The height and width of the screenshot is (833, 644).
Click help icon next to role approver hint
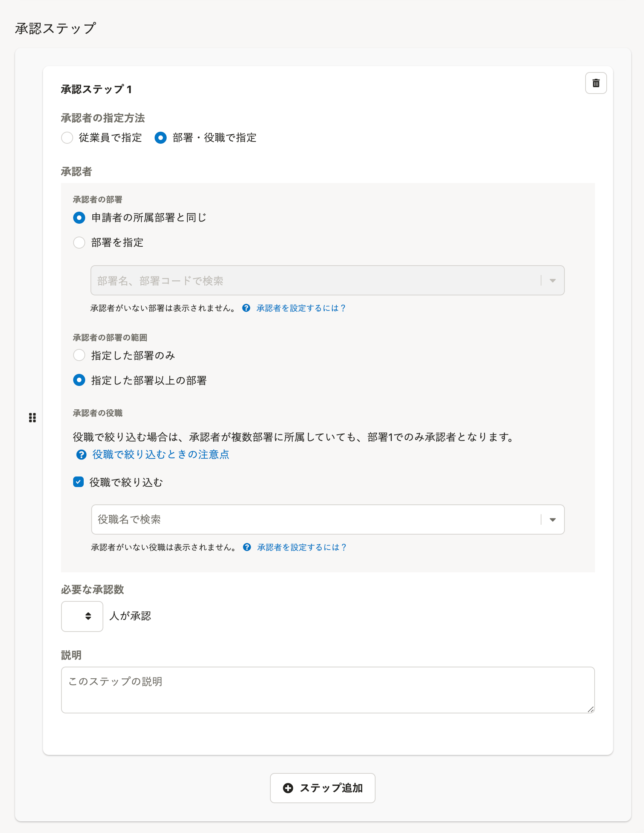[x=247, y=547]
